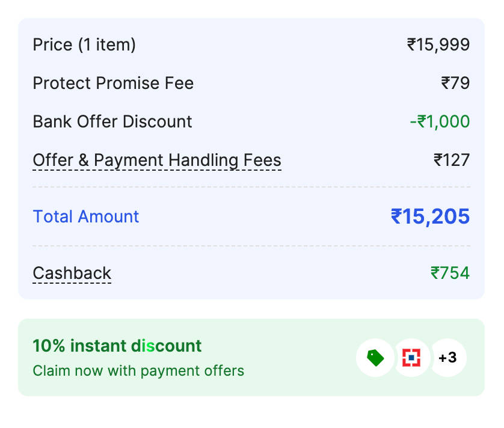Click the Bank Offer Discount label
Viewport: 504px width, 428px height.
coord(112,122)
